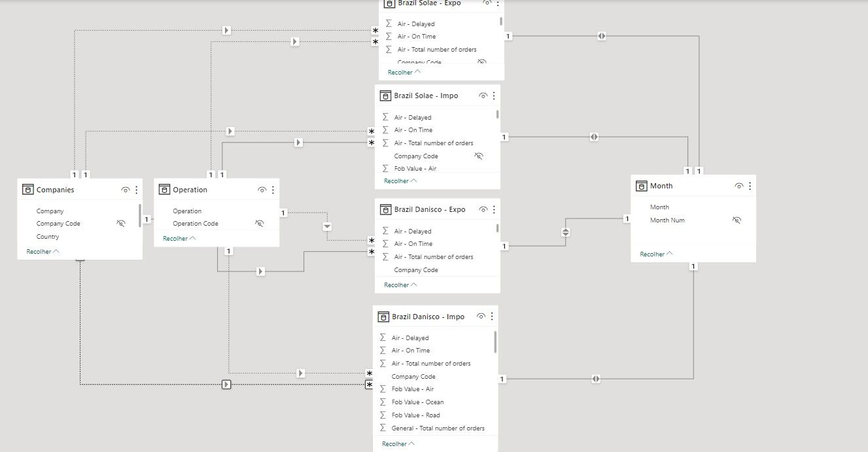This screenshot has height=452, width=868.
Task: Select Month field in Month table
Action: [659, 207]
